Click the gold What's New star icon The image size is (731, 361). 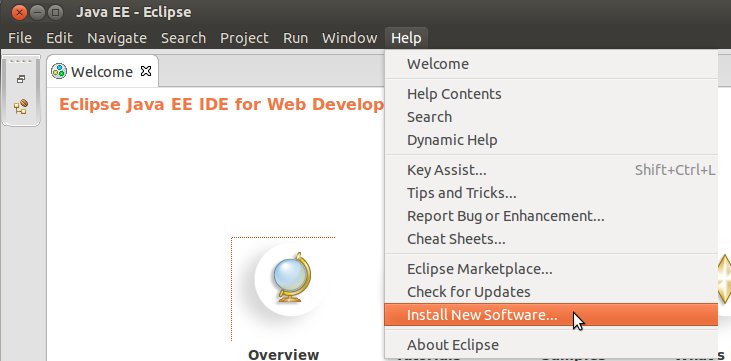(x=724, y=279)
